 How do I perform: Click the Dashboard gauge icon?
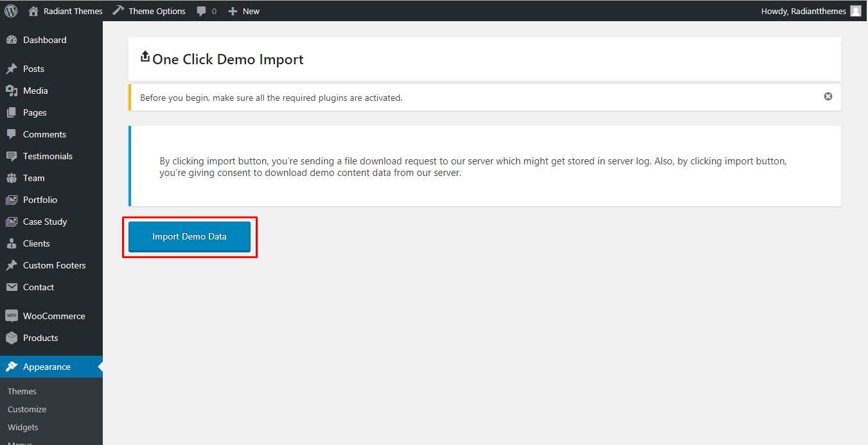(x=12, y=40)
